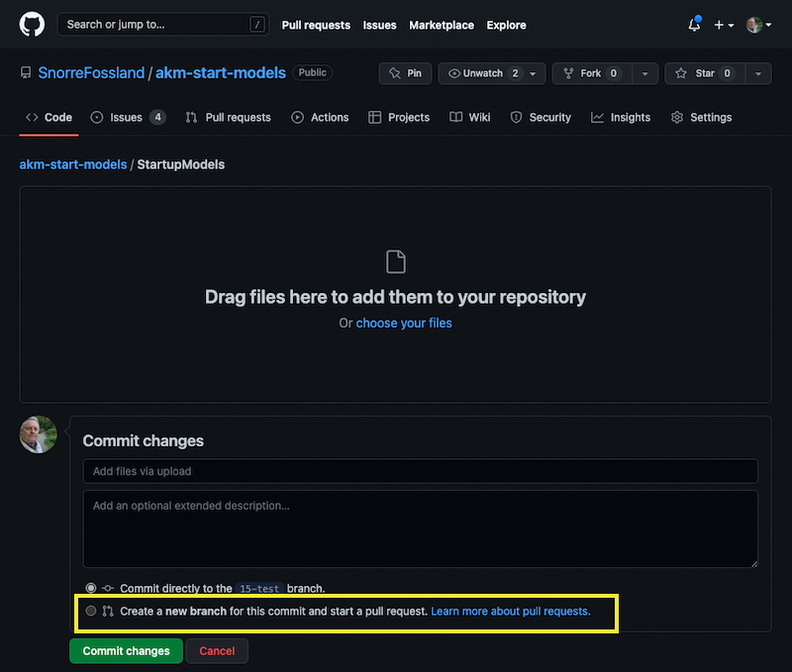Click the akm-start-models breadcrumb link
Screen dimensions: 792x672
coord(73,164)
